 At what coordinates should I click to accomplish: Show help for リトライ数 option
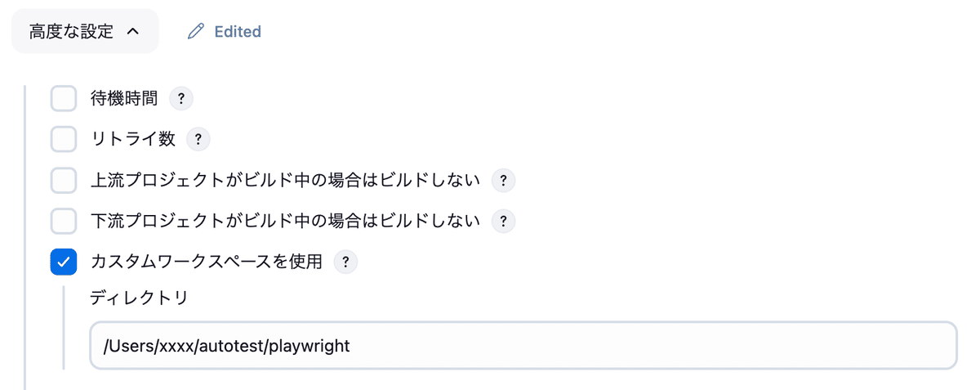pos(198,140)
